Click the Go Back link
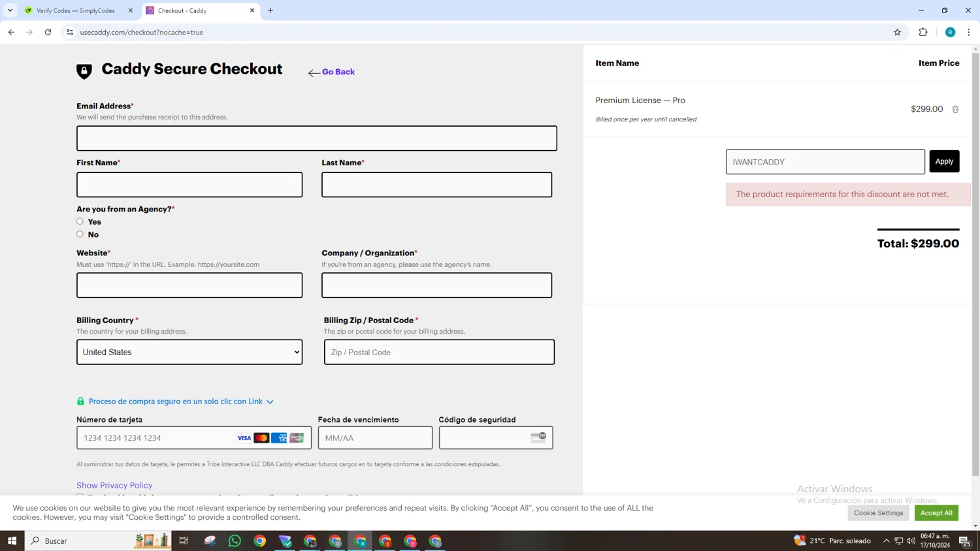Image resolution: width=980 pixels, height=551 pixels. (x=331, y=72)
